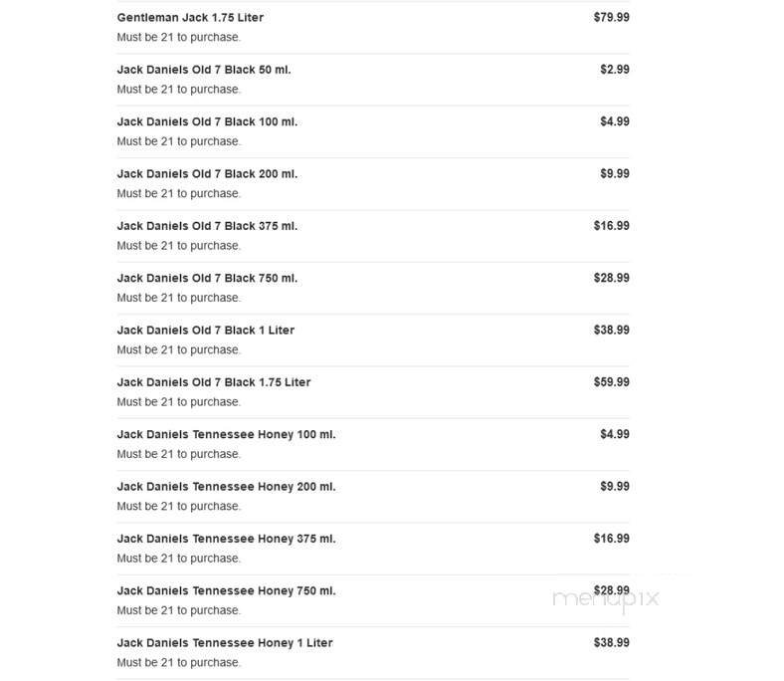The height and width of the screenshot is (681, 784).
Task: Click the menupix watermark logo
Action: (x=605, y=599)
